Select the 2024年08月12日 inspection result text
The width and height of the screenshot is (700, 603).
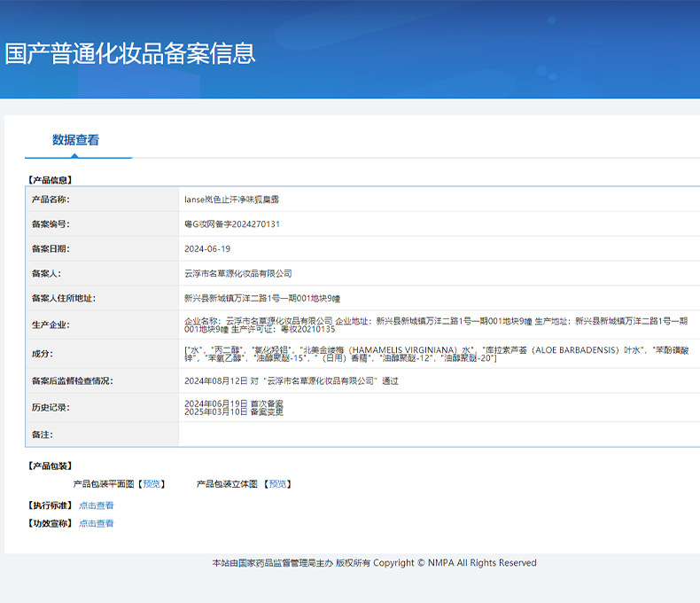[291, 381]
